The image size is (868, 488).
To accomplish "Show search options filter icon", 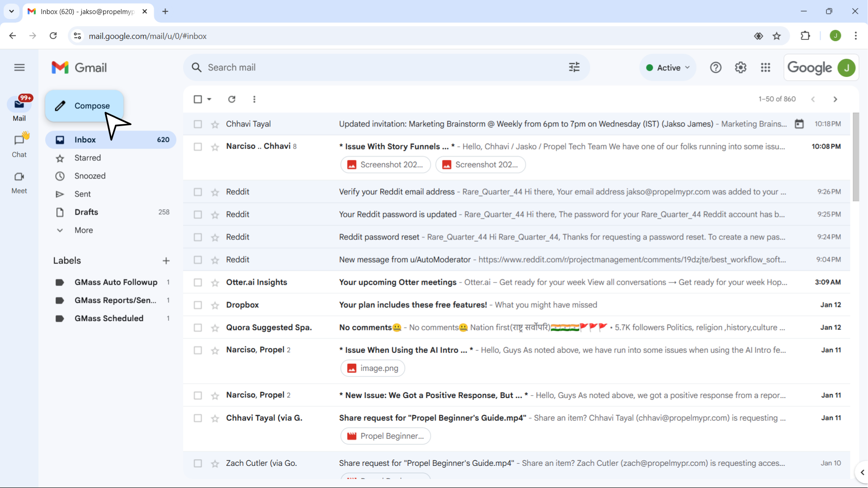I will [574, 67].
